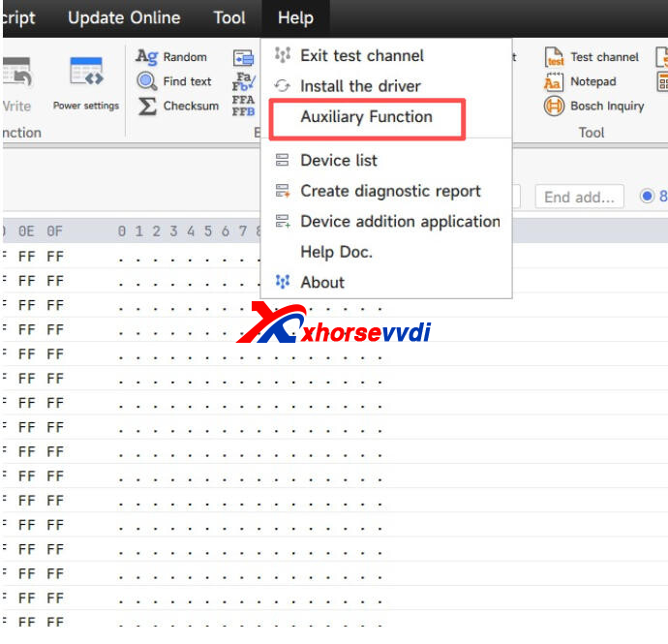Open Help Doc. entry
Screen dimensions: 668x644
point(386,252)
